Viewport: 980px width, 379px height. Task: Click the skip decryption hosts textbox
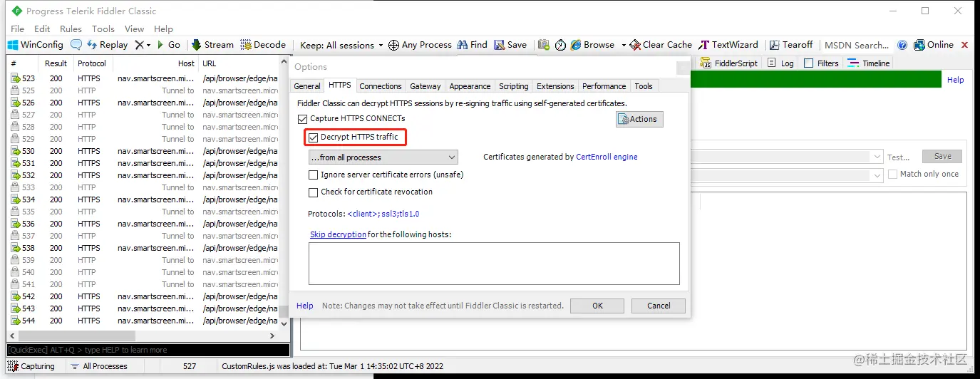[x=494, y=264]
